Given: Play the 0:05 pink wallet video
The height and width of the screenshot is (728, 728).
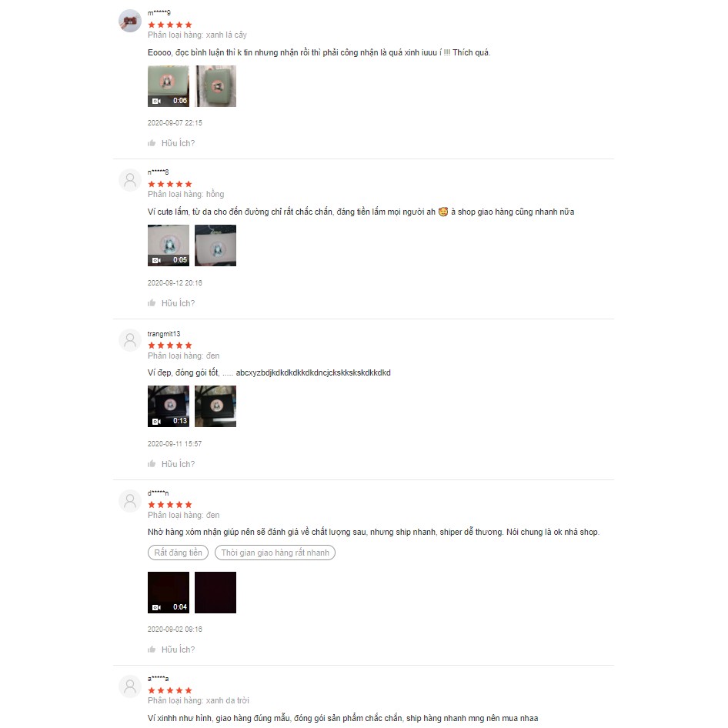Looking at the screenshot, I should click(x=169, y=245).
